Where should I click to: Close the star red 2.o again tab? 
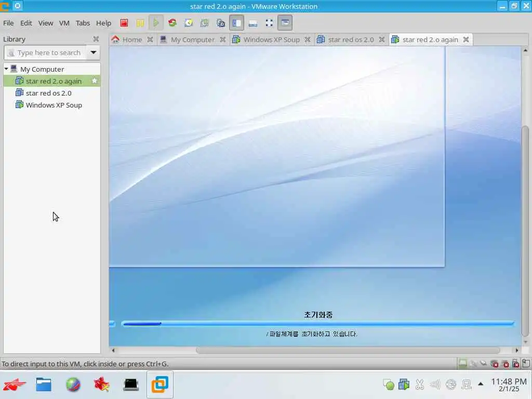(x=466, y=39)
